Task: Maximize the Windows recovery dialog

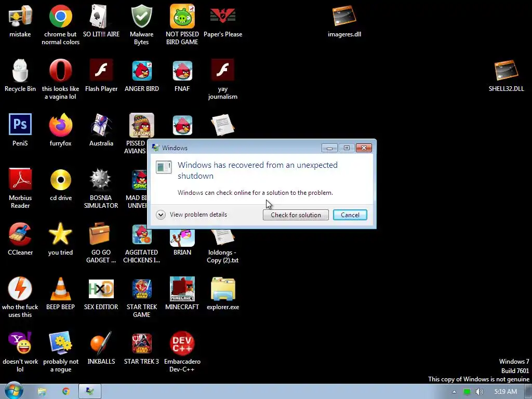Action: [347, 148]
